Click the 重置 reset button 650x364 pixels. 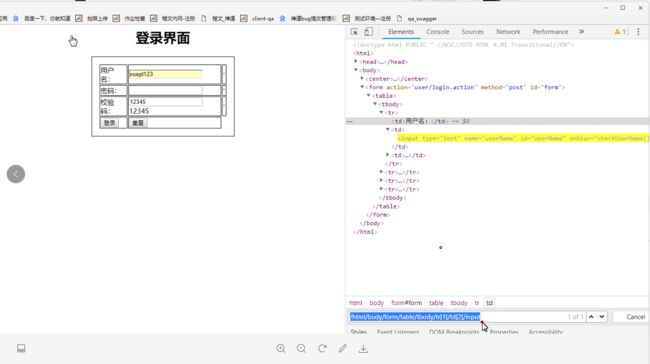tap(138, 123)
